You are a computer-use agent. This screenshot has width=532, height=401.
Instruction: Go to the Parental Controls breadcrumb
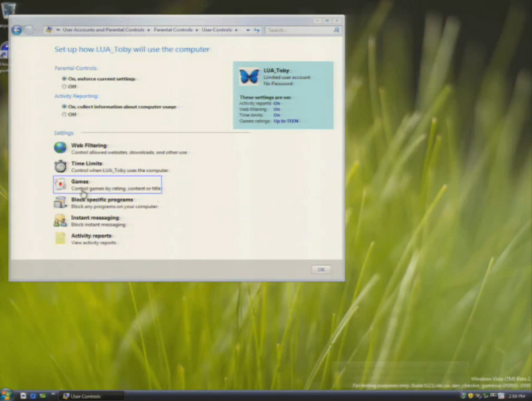[173, 30]
